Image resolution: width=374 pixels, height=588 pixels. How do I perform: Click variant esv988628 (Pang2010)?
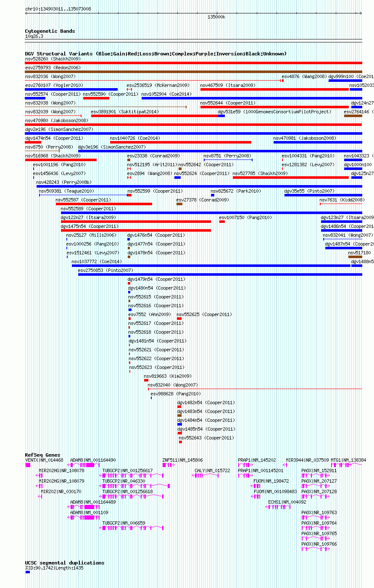(x=151, y=398)
